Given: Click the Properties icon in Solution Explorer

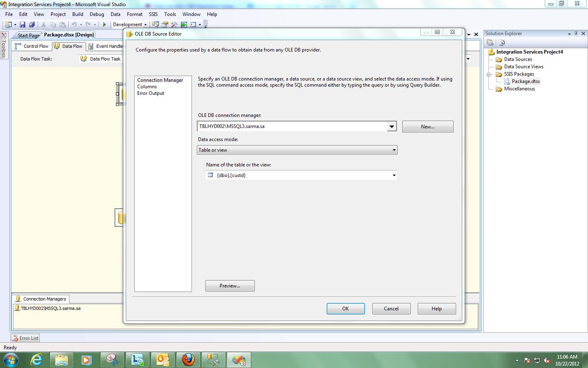Looking at the screenshot, I should [490, 43].
